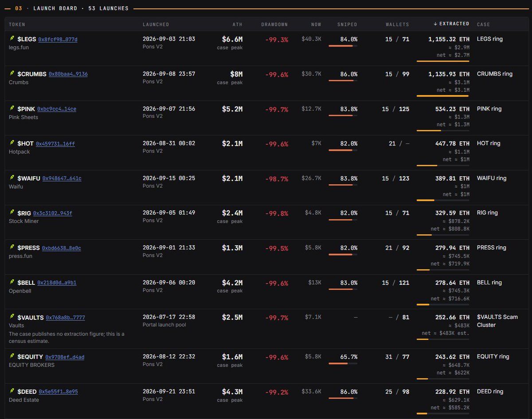Sort the table by the SNIPED column
532x419 pixels.
(x=347, y=24)
